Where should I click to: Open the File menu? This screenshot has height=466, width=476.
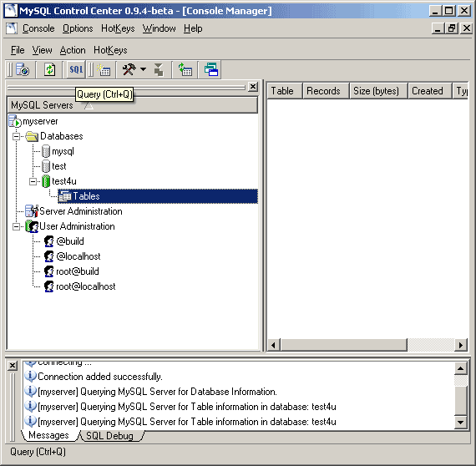pyautogui.click(x=18, y=50)
